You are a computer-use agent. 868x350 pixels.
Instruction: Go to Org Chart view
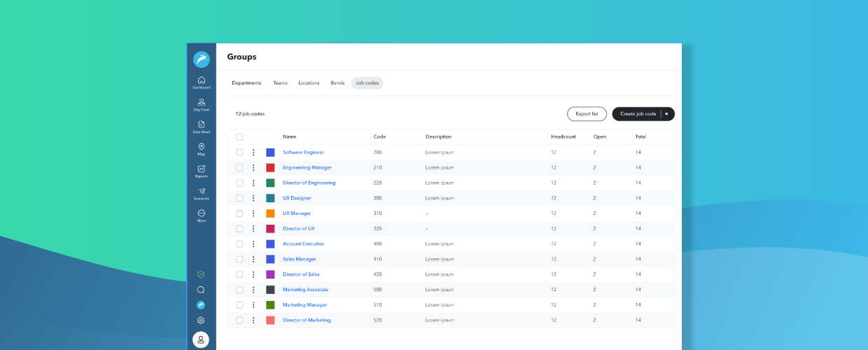point(201,104)
